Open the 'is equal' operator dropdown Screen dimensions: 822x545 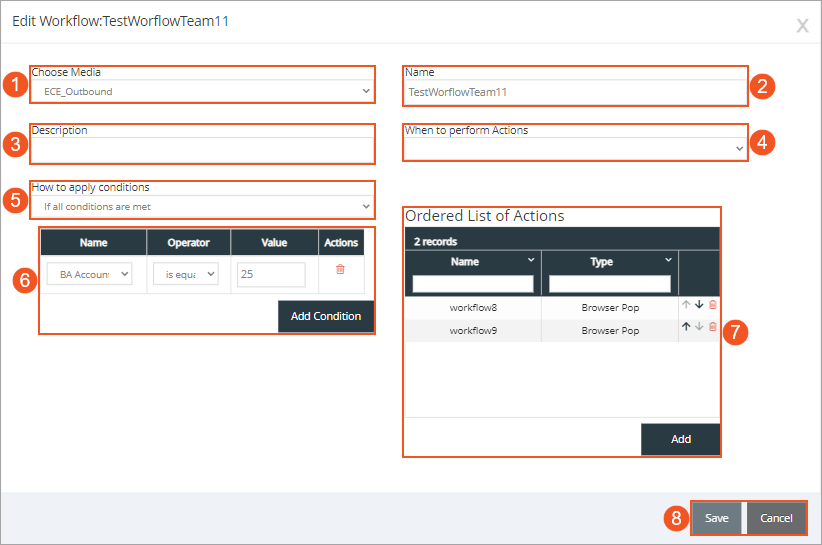pyautogui.click(x=186, y=274)
